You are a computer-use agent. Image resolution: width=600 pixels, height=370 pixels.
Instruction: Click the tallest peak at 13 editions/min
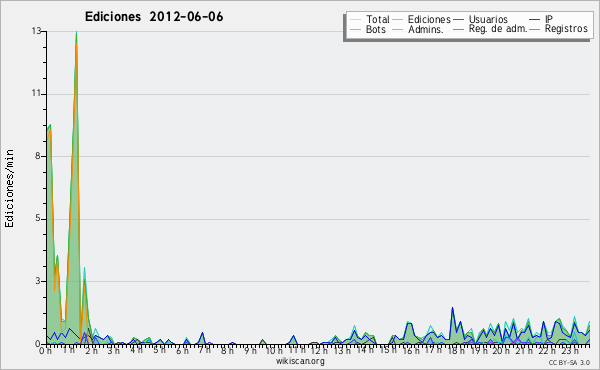[x=77, y=32]
